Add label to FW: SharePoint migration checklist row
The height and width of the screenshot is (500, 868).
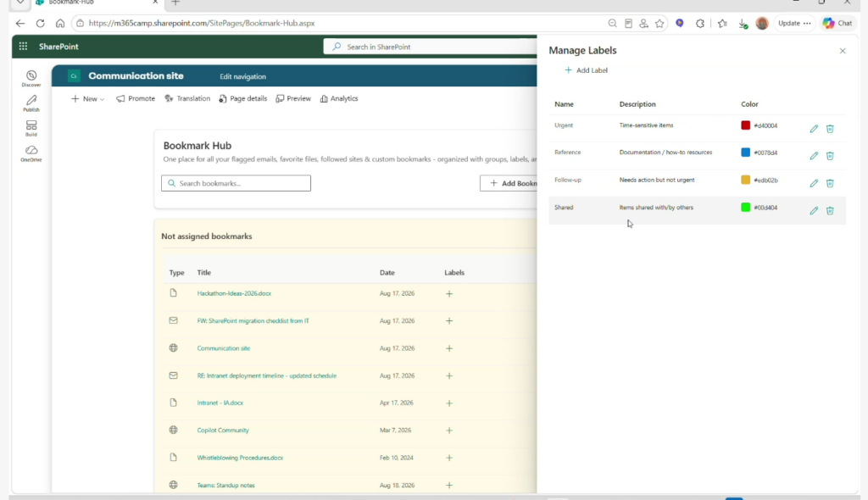(x=449, y=321)
